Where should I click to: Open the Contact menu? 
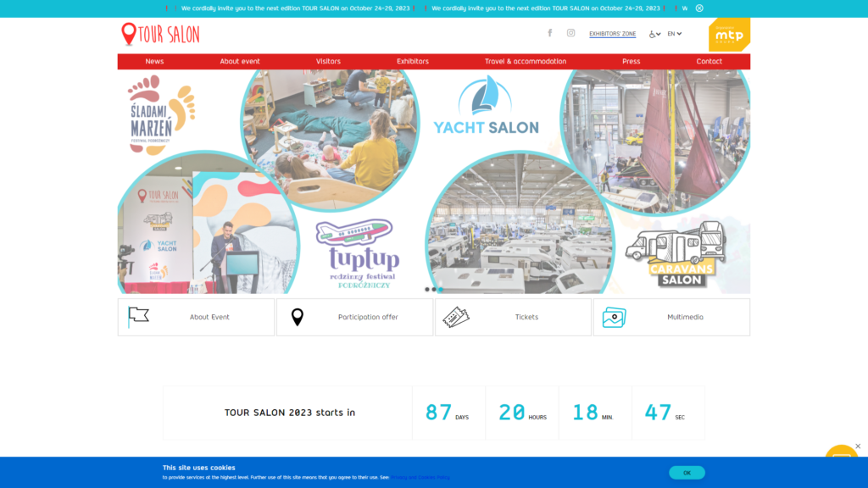[x=709, y=61]
